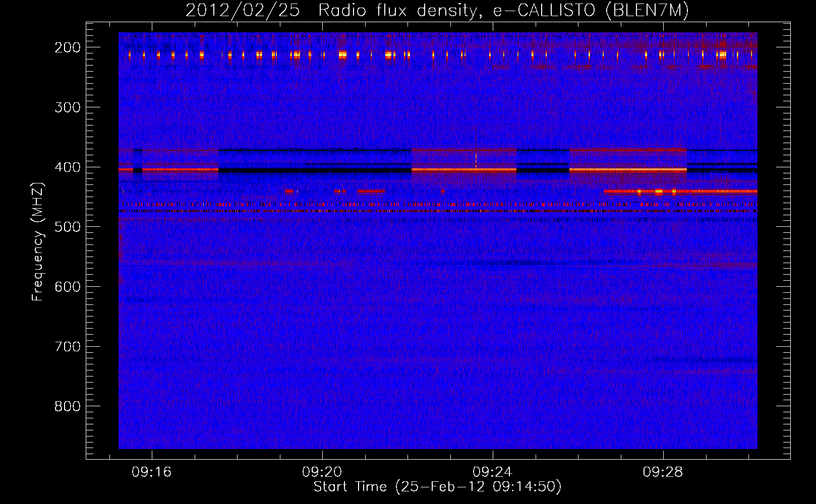Click the 500 frequency tick label

pos(67,227)
